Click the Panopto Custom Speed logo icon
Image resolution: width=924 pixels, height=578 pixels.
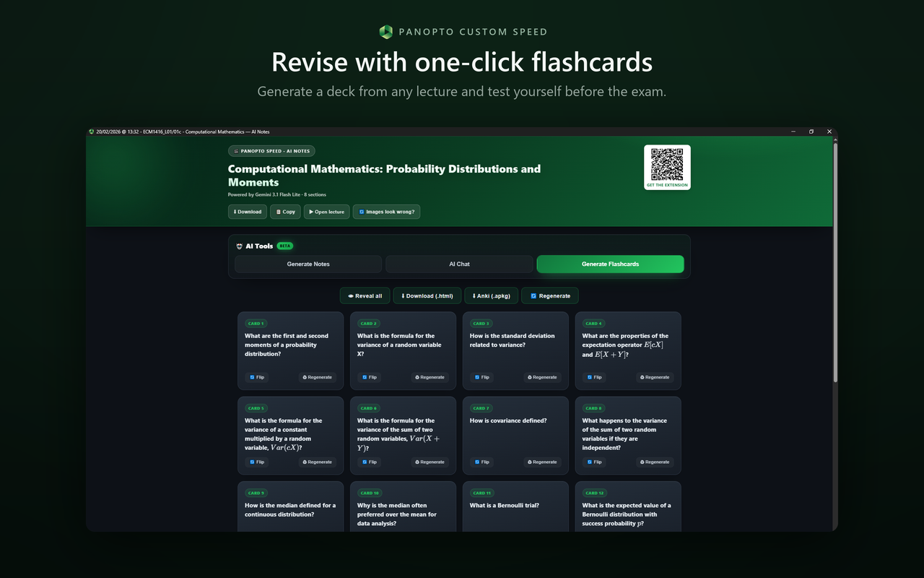pyautogui.click(x=386, y=32)
